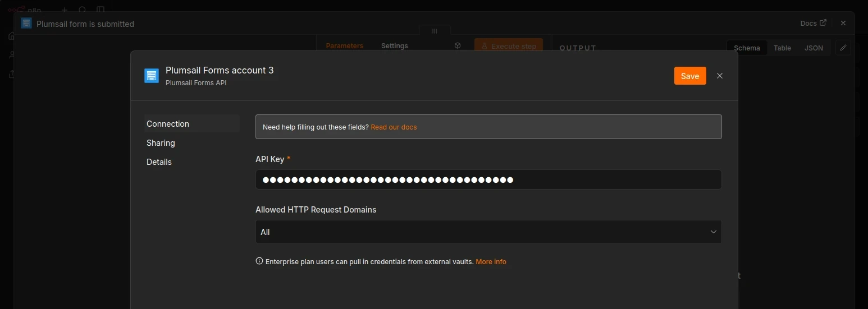868x309 pixels.
Task: Switch to the Parameters tab
Action: pos(344,46)
